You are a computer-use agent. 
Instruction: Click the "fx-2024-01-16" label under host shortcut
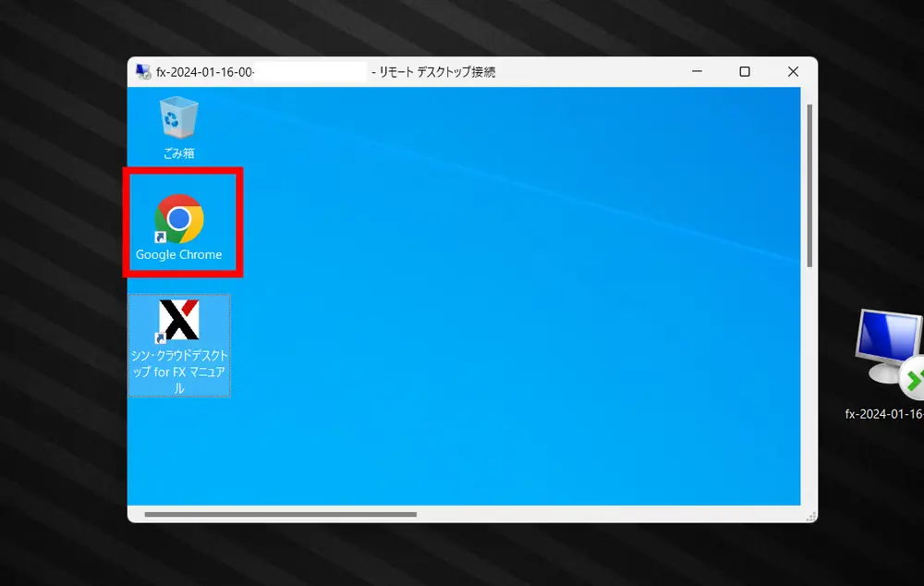pyautogui.click(x=884, y=414)
